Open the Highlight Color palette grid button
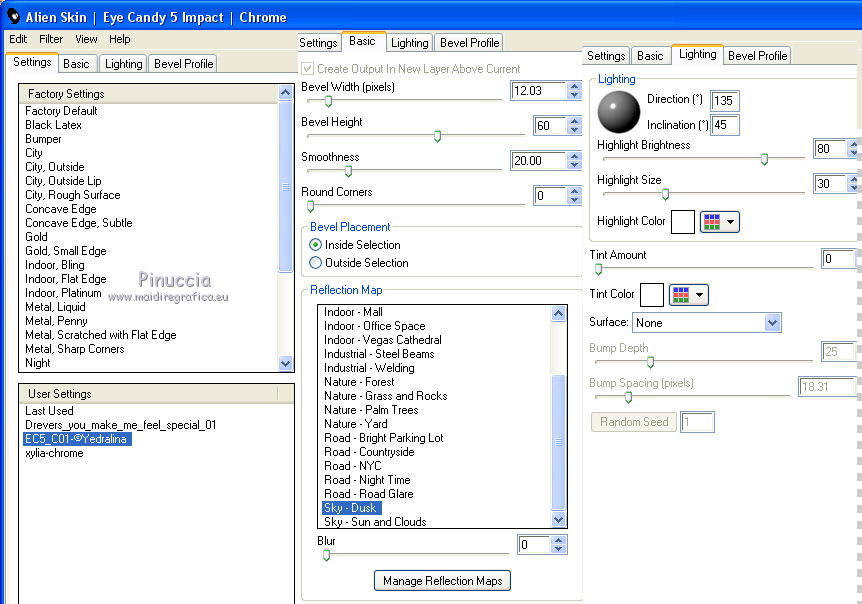The image size is (862, 604). coord(720,222)
